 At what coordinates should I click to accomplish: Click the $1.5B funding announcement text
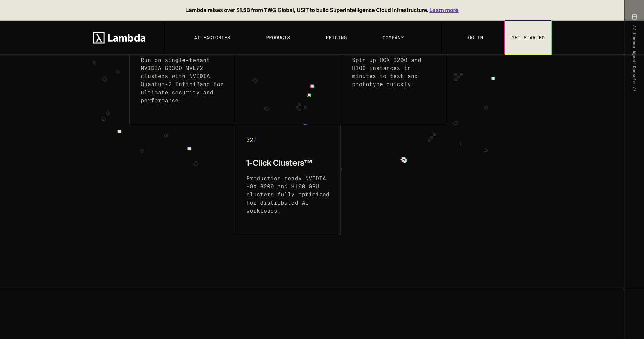point(307,10)
